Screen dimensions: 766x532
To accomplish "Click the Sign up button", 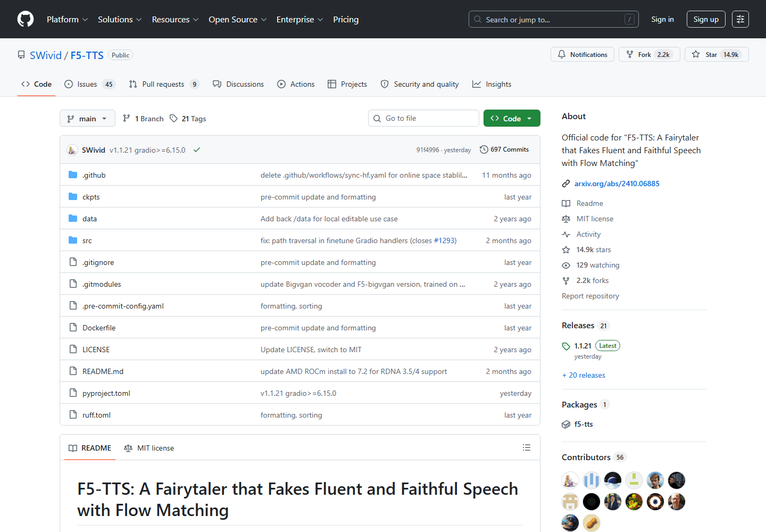I will tap(706, 19).
